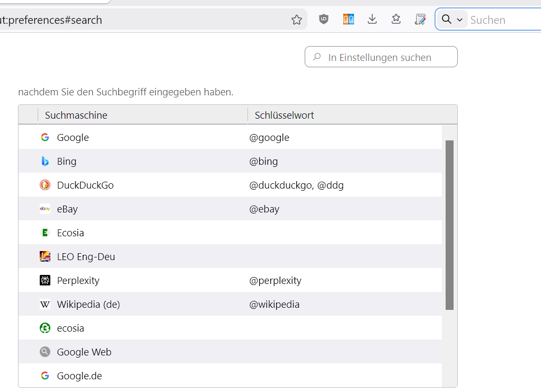Click into the toolbar Suchen search box
Image resolution: width=541 pixels, height=392 pixels.
coord(503,20)
